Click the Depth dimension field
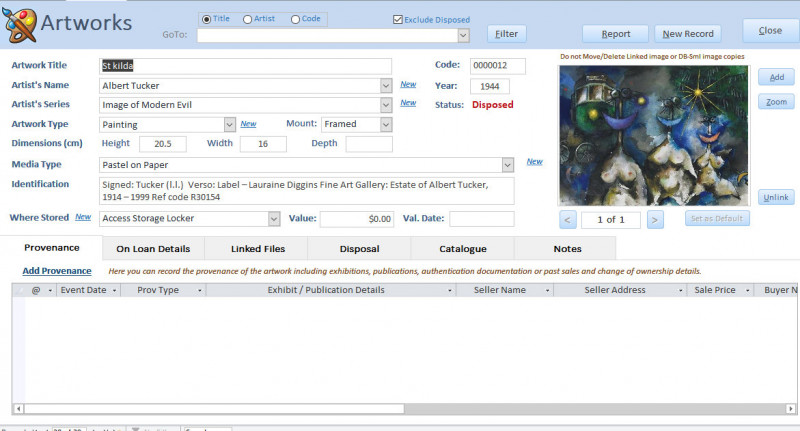The image size is (800, 431). point(369,144)
